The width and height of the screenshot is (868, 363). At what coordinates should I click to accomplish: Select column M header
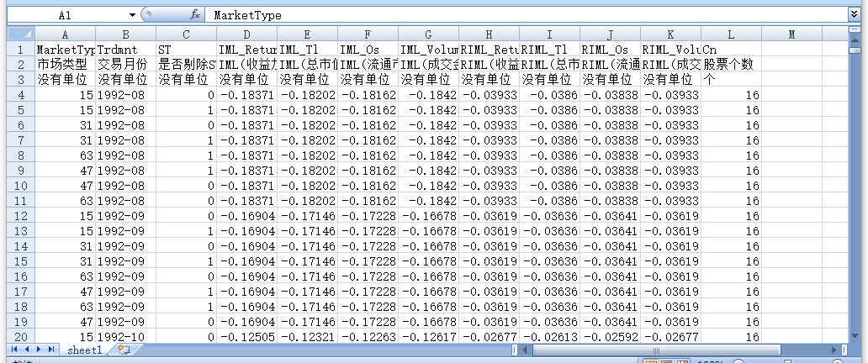[791, 34]
